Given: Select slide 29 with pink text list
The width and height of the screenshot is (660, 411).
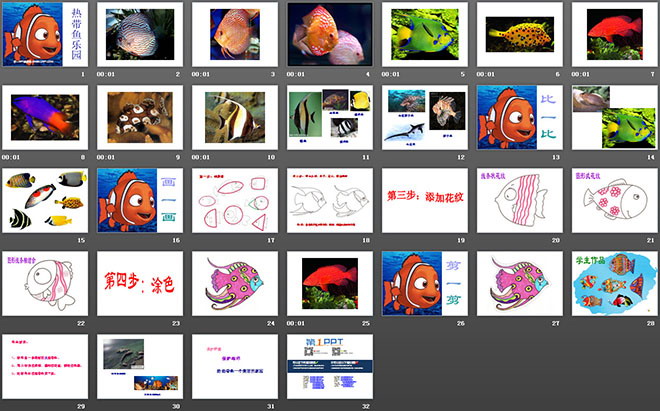Looking at the screenshot, I should (45, 366).
